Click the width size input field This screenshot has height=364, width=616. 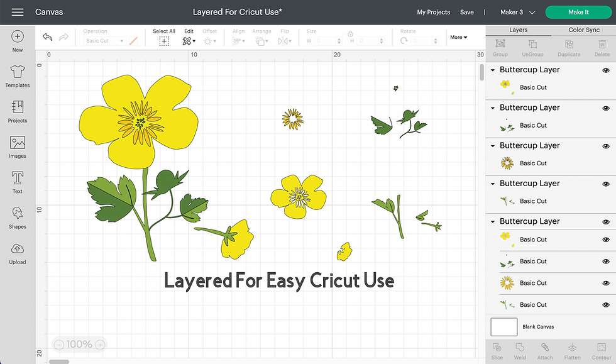click(328, 40)
